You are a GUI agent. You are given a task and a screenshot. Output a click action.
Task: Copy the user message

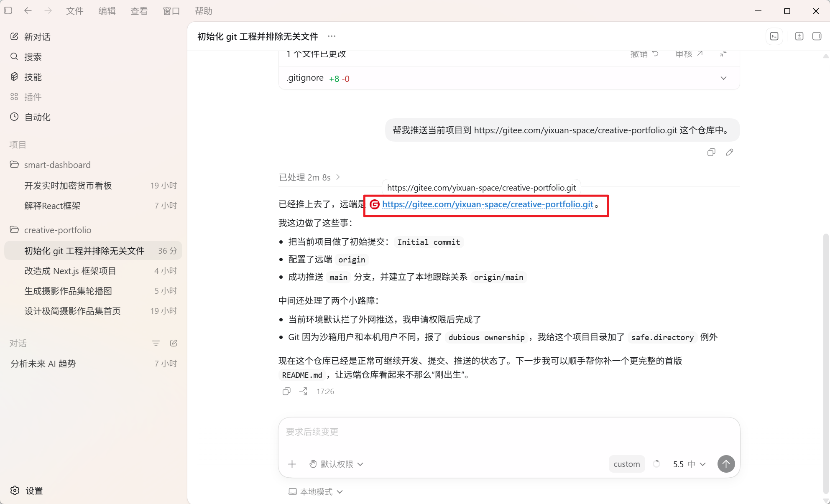[x=711, y=152]
